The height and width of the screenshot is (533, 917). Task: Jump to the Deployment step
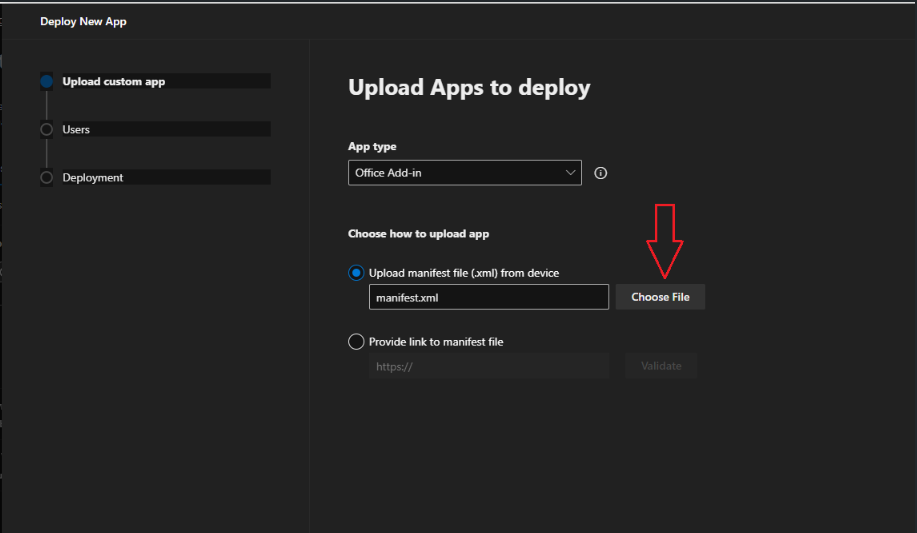tap(93, 178)
